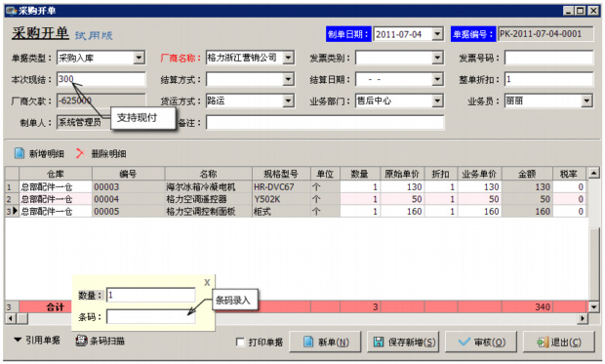The height and width of the screenshot is (364, 605).
Task: Click the 原始单价 column header
Action: pos(402,174)
